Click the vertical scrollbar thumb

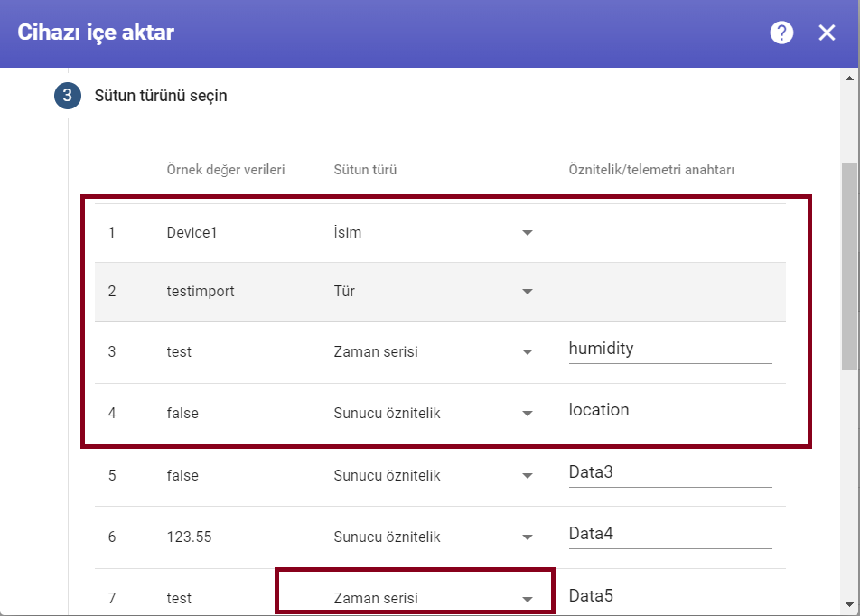(849, 266)
